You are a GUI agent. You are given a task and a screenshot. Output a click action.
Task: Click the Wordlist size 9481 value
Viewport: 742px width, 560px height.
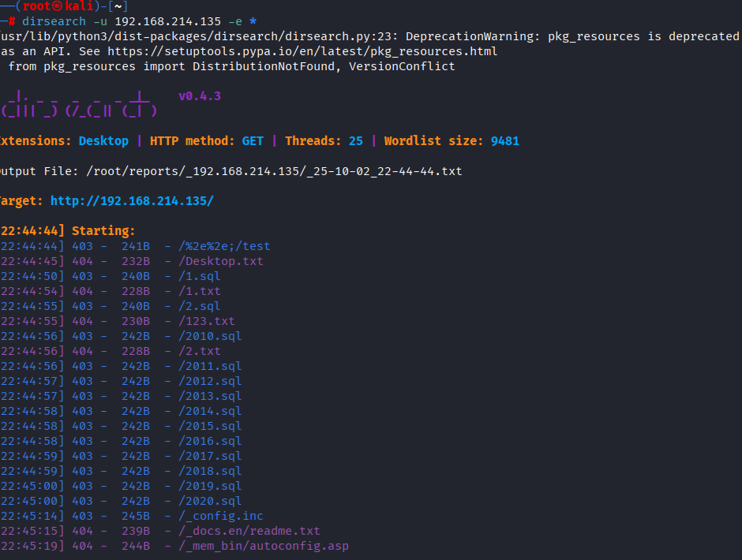pos(504,141)
